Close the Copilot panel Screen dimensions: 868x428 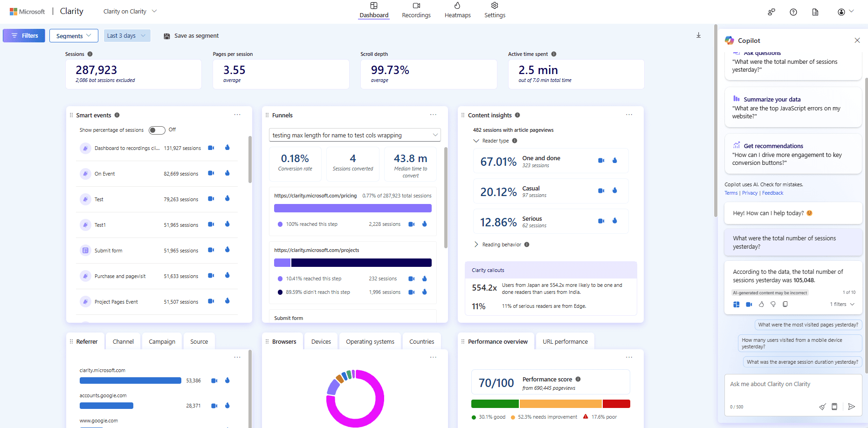pyautogui.click(x=857, y=41)
